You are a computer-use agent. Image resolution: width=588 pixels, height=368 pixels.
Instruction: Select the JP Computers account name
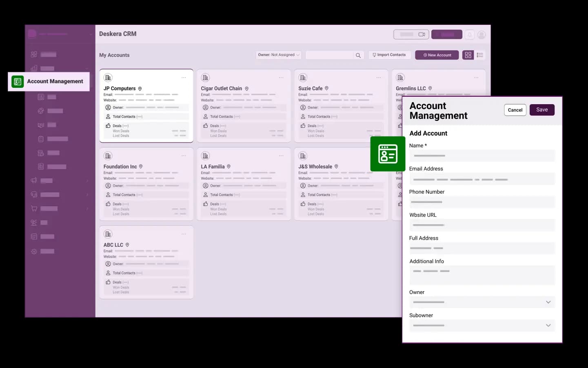(120, 89)
